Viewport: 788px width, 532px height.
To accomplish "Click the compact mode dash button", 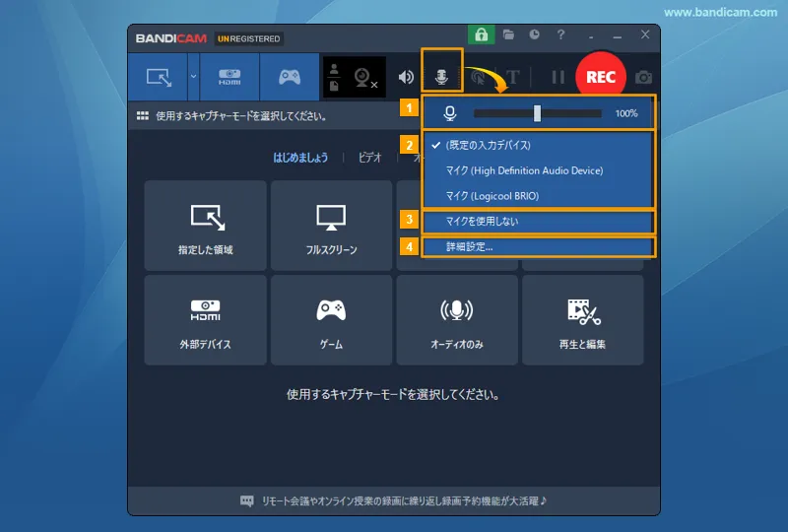I will pos(591,36).
